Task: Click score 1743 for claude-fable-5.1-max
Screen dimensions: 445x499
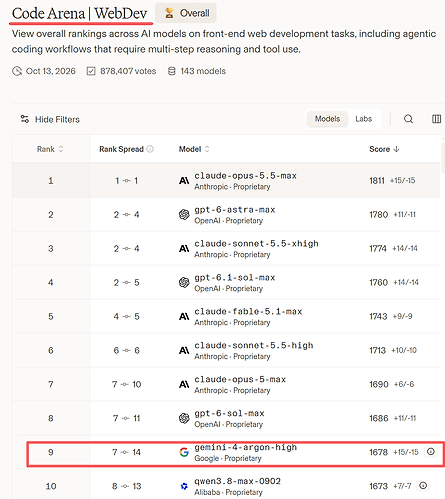Action: [378, 316]
